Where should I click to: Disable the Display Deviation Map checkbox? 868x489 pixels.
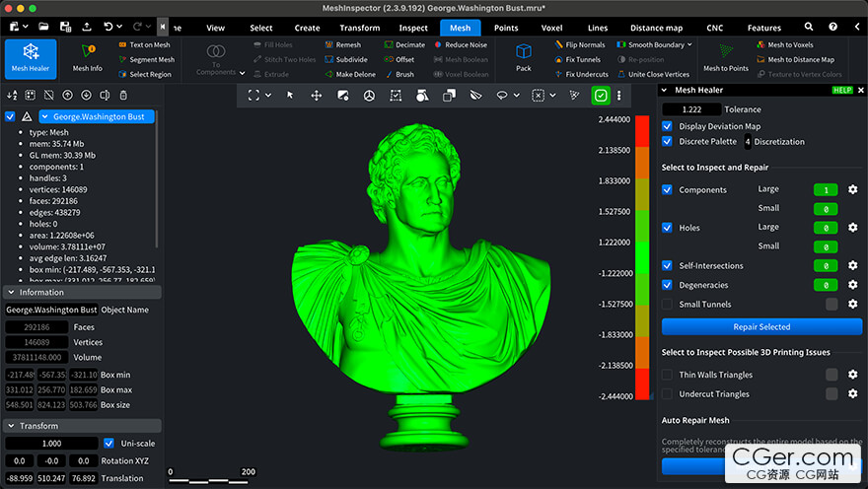[668, 126]
